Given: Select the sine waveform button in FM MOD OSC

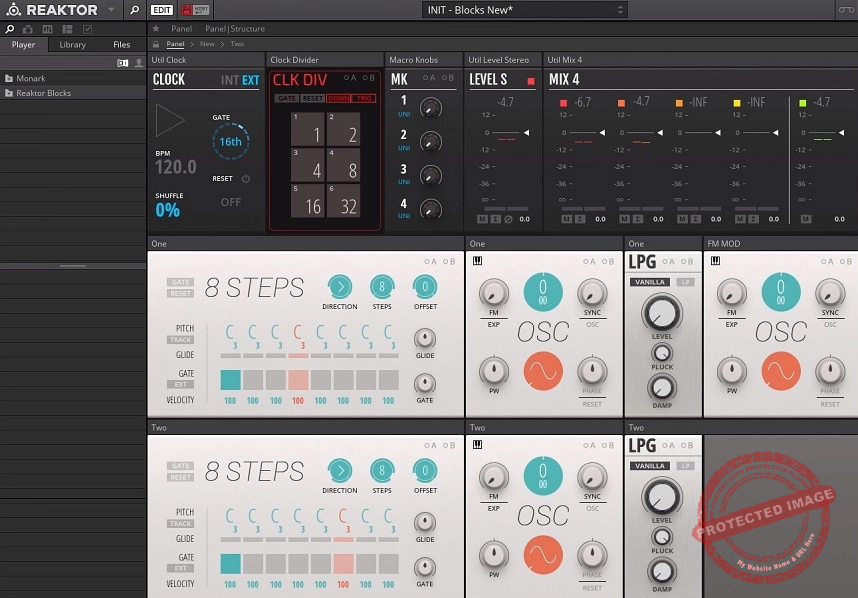Looking at the screenshot, I should 781,371.
